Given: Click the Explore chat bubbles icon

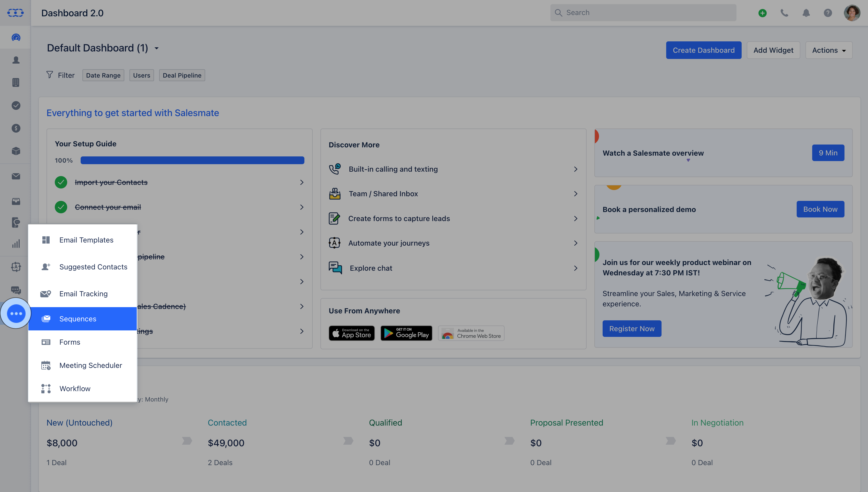Looking at the screenshot, I should [335, 268].
